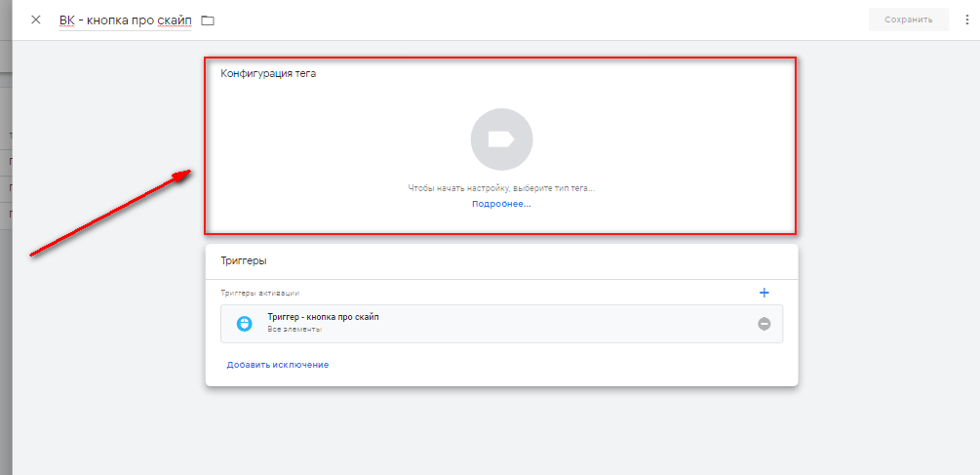The height and width of the screenshot is (475, 980).
Task: Click the Сохранить button
Action: tap(908, 20)
